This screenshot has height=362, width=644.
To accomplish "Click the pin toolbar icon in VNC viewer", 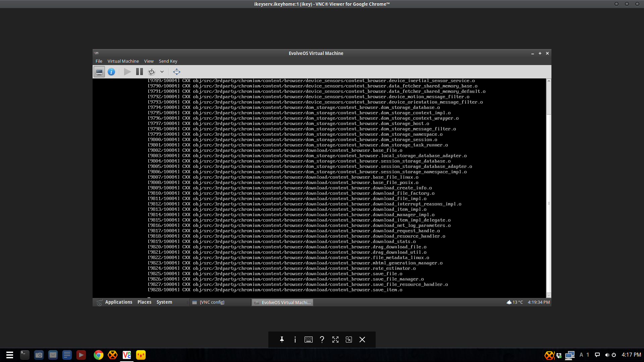I will pos(282,340).
